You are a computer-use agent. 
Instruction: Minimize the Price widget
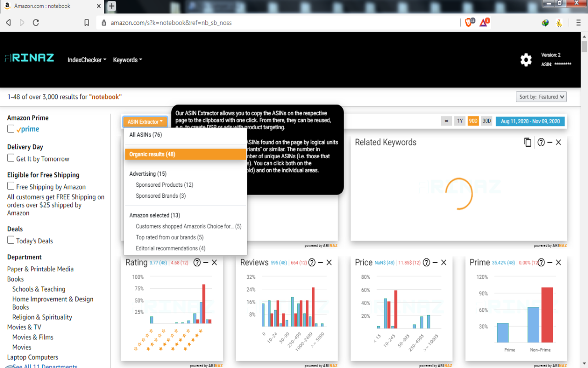coord(435,262)
